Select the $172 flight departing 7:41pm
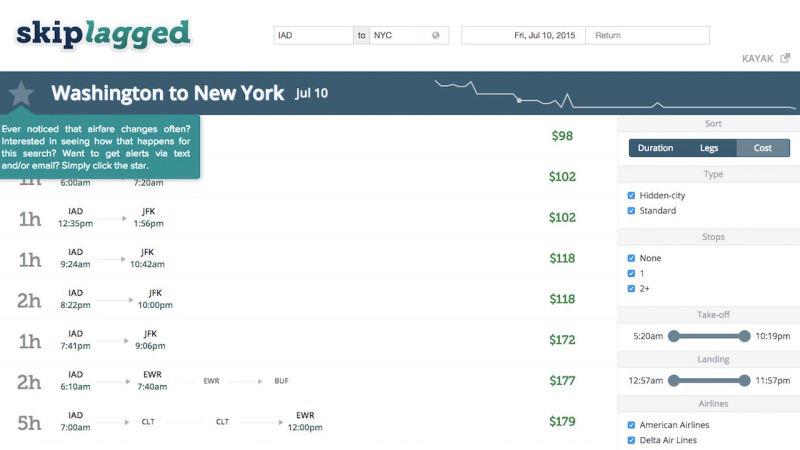The image size is (800, 450). coord(300,340)
